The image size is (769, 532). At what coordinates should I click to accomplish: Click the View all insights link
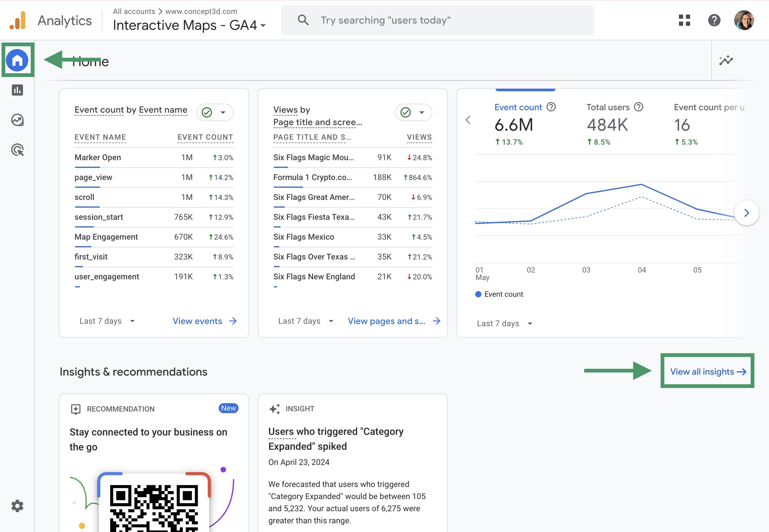point(708,371)
